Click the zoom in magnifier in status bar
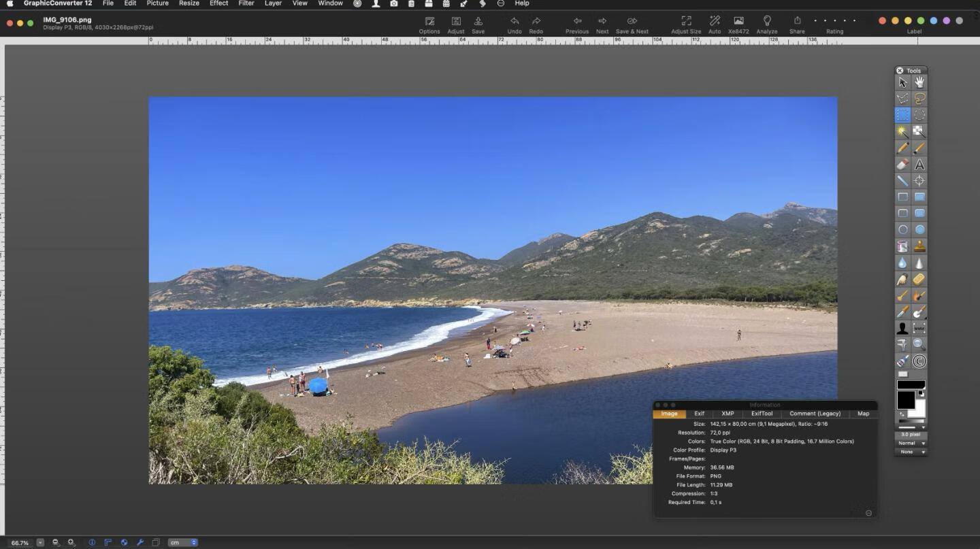The image size is (980, 549). click(x=71, y=542)
